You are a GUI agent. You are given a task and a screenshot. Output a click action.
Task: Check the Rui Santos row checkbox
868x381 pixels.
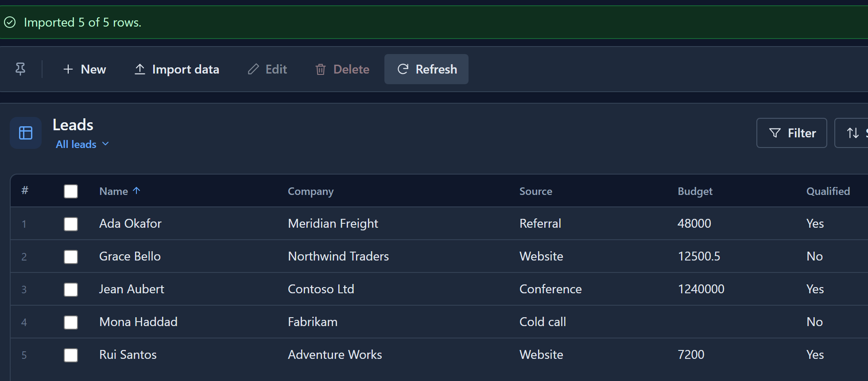(71, 355)
